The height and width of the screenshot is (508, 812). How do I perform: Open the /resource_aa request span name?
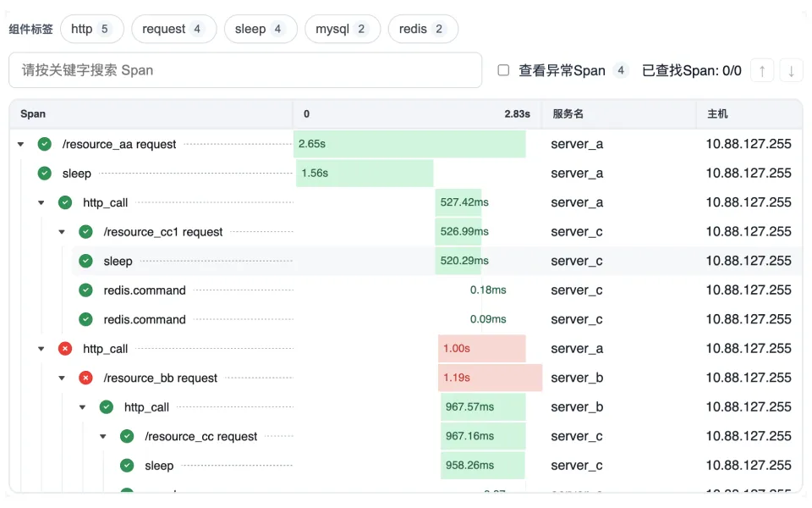point(119,144)
